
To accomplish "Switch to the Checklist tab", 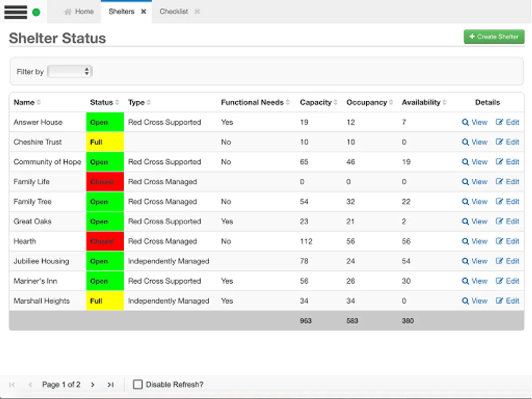I will click(174, 12).
